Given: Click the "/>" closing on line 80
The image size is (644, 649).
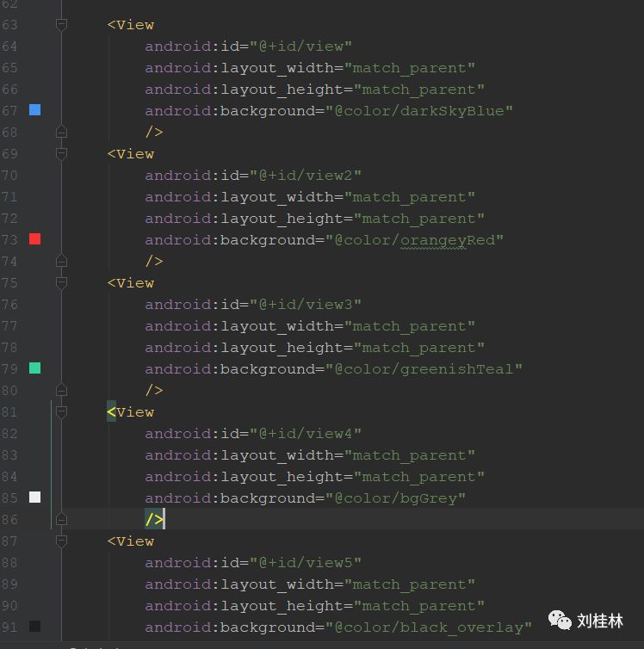Looking at the screenshot, I should coord(154,390).
